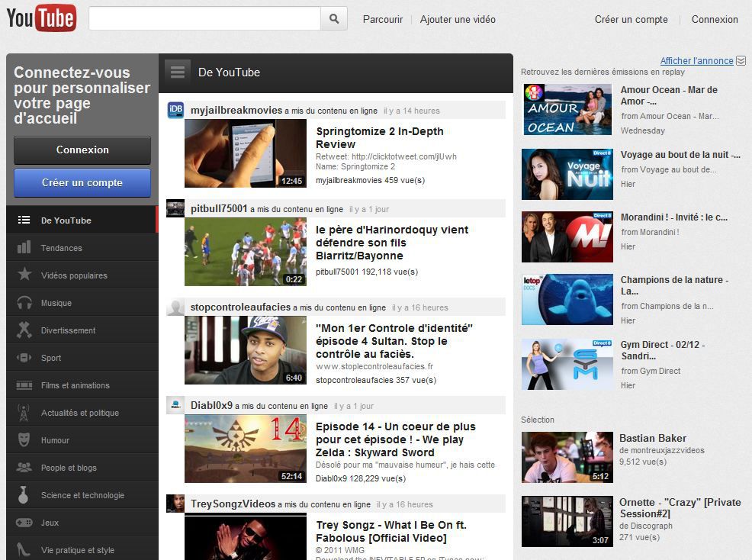The width and height of the screenshot is (752, 560).
Task: Click the star icon for Vidéos populaires
Action: click(24, 275)
